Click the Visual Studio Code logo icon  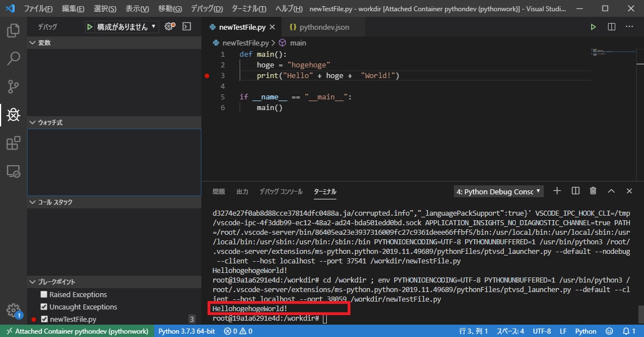[10, 8]
